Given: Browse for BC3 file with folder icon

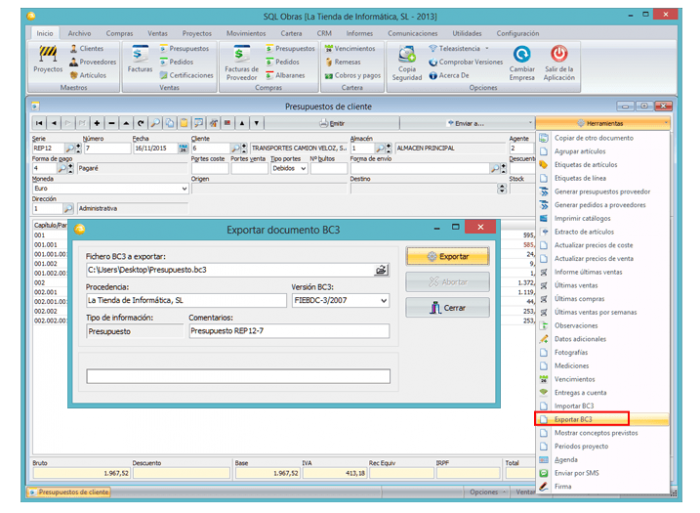Looking at the screenshot, I should coord(381,270).
